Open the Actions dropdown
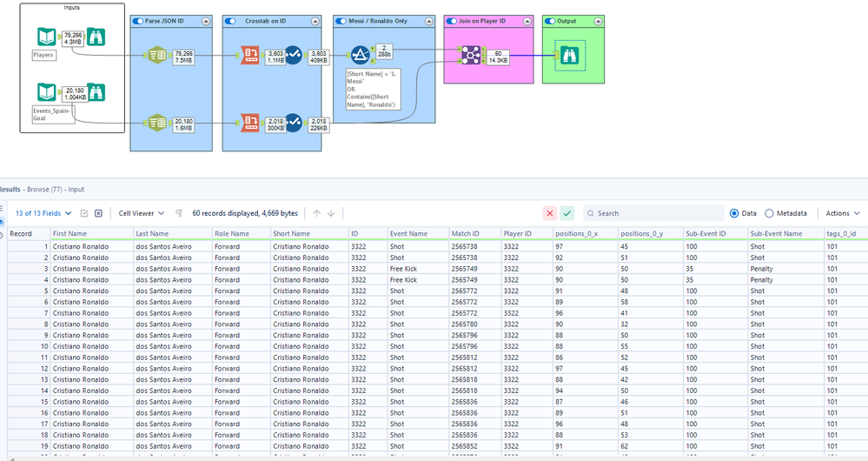This screenshot has width=868, height=461. (x=843, y=213)
